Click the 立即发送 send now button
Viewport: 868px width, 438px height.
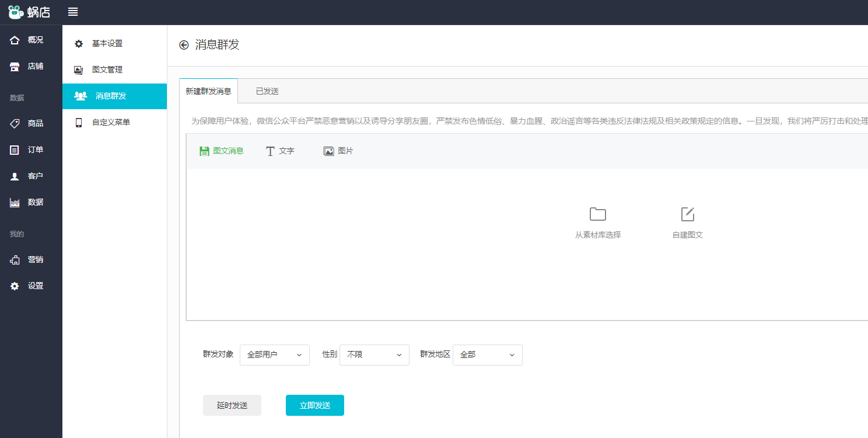314,405
